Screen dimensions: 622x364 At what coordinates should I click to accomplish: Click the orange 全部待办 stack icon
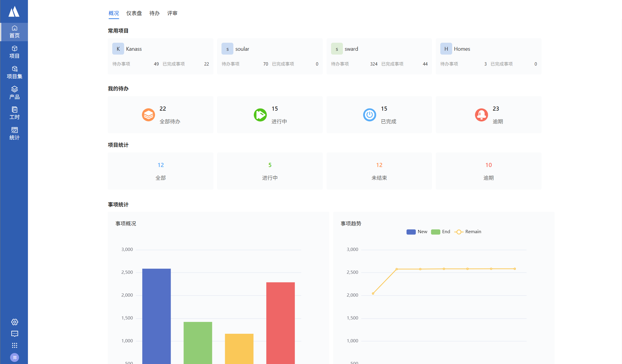coord(148,115)
